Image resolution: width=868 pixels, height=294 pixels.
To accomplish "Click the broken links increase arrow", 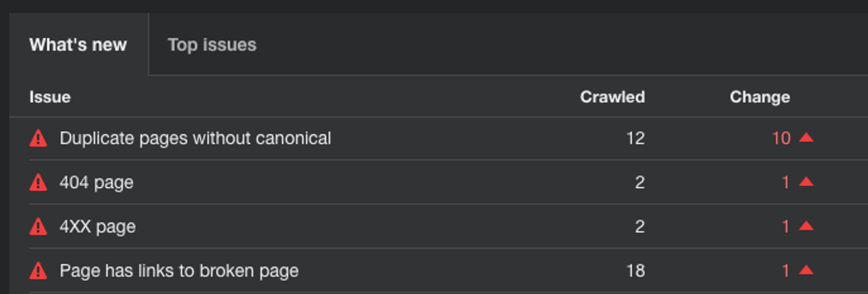I will click(806, 271).
